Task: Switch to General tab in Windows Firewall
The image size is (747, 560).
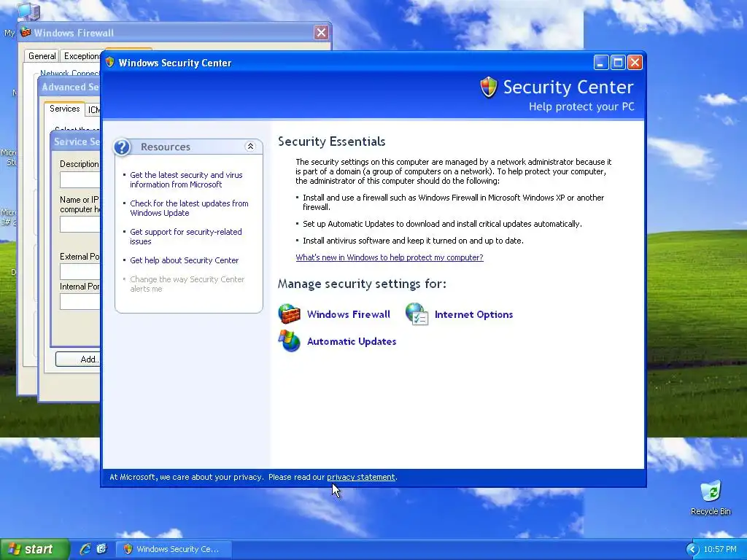Action: [x=42, y=55]
